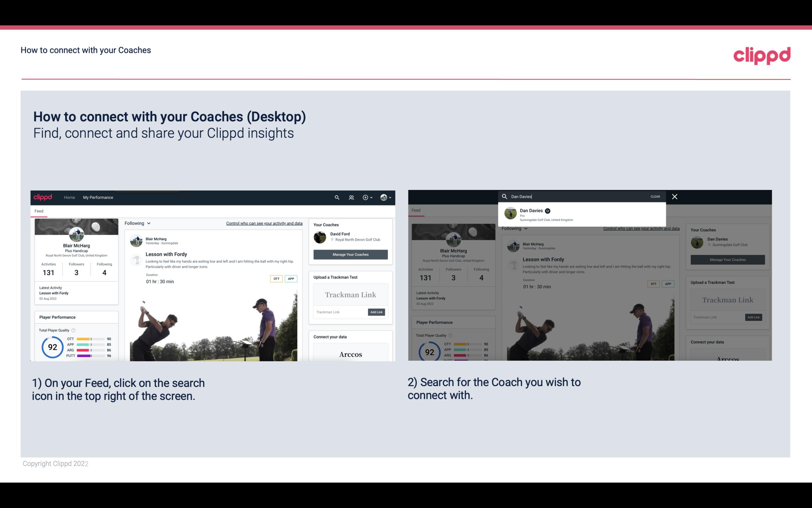Image resolution: width=812 pixels, height=508 pixels.
Task: Click the globe/language icon top right
Action: point(383,197)
